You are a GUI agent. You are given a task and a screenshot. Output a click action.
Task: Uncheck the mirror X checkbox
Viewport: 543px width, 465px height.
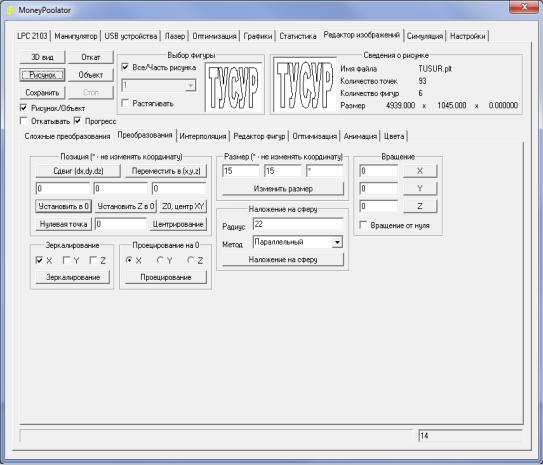pos(39,260)
